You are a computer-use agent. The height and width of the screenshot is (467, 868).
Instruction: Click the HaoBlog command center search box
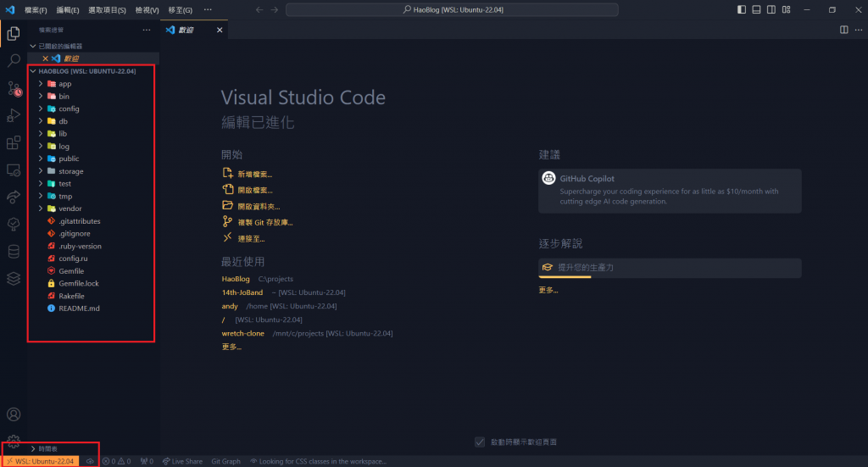(x=452, y=10)
